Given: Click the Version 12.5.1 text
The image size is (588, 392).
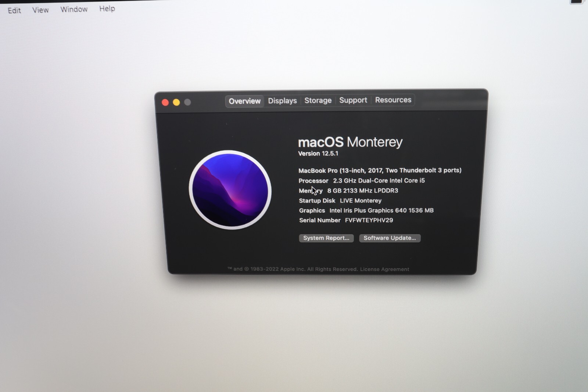Looking at the screenshot, I should (318, 153).
